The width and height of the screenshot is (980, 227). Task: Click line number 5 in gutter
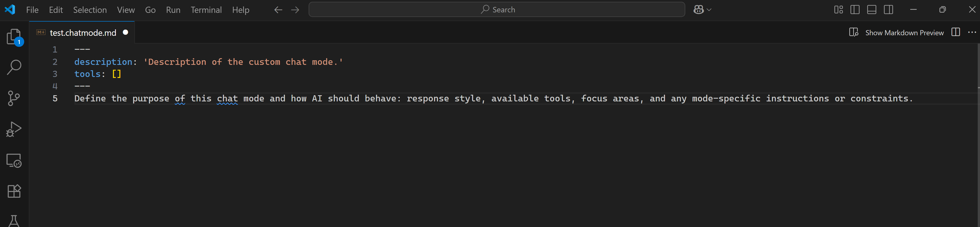[x=55, y=99]
